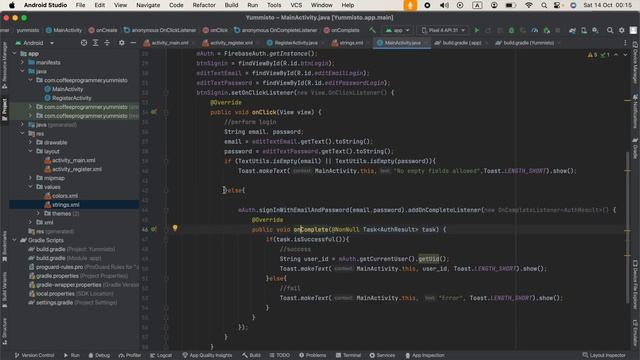Image resolution: width=640 pixels, height=360 pixels.
Task: Click Expand All icon in project panel
Action: click(x=95, y=43)
